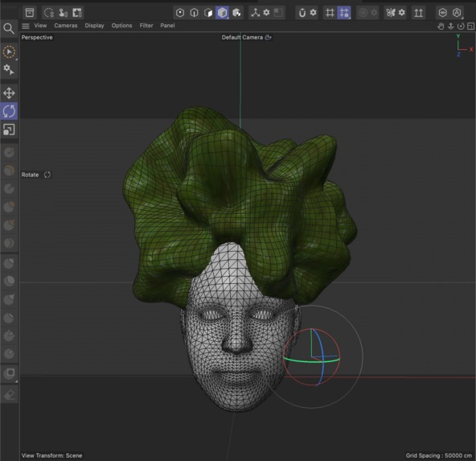Image resolution: width=476 pixels, height=461 pixels.
Task: Click the workplane grid icon
Action: pyautogui.click(x=330, y=13)
